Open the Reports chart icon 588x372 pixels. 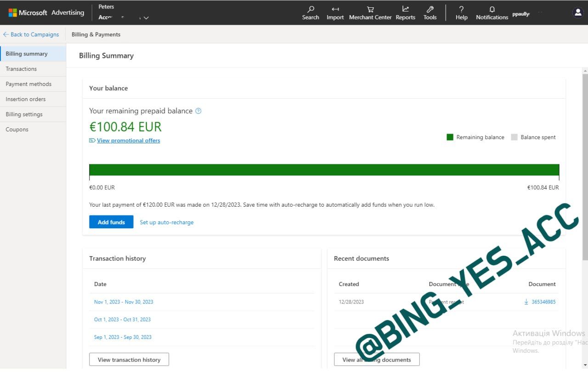pyautogui.click(x=405, y=9)
